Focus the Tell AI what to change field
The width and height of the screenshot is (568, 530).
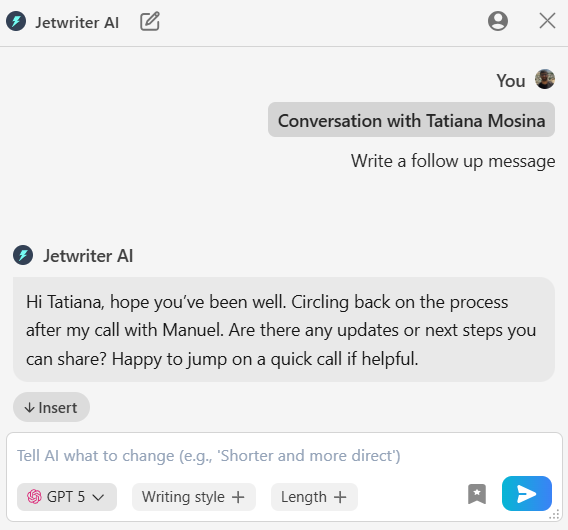(284, 456)
